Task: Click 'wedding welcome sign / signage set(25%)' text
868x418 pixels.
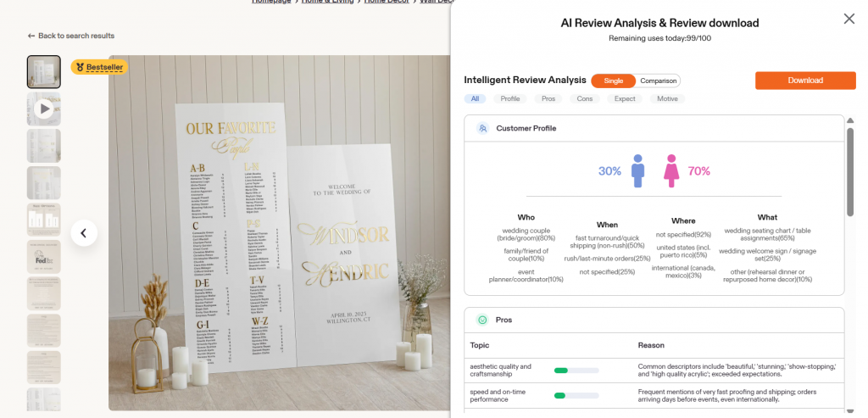Action: pyautogui.click(x=767, y=254)
